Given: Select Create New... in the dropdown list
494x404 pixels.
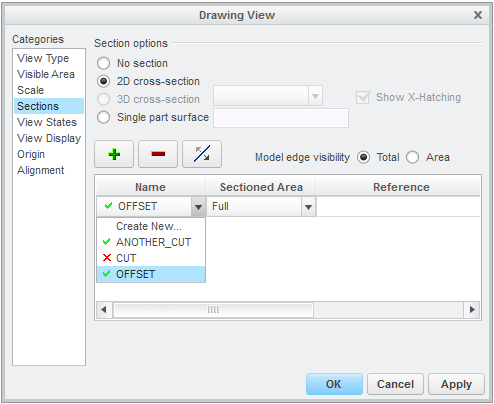Looking at the screenshot, I should [x=151, y=226].
